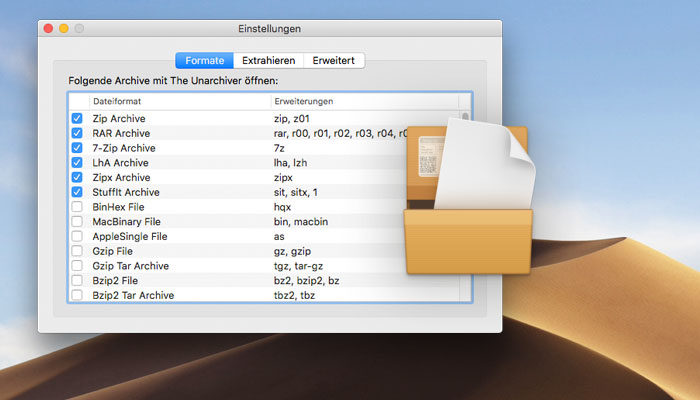Click the 'zip, z01' extensions cell

click(292, 119)
